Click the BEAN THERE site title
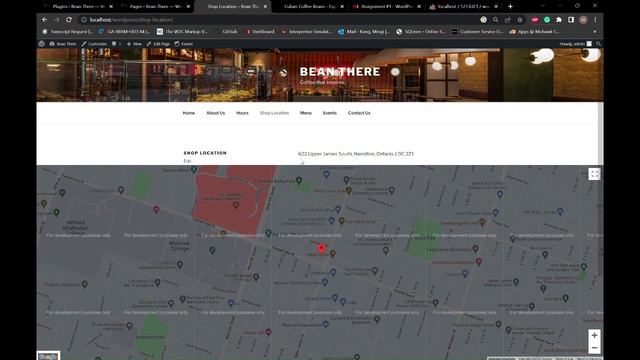The image size is (640, 360). click(x=340, y=71)
